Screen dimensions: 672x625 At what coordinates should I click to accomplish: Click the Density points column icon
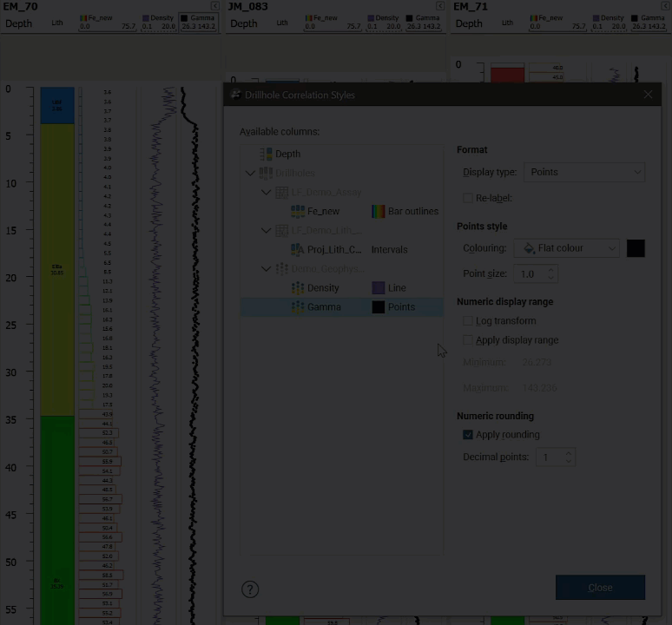(x=298, y=287)
